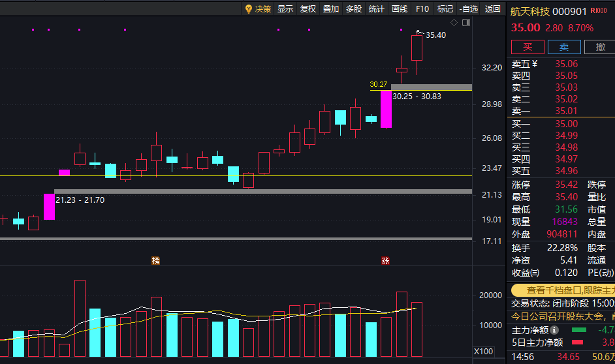
Task: Click the blue 卖 sell button
Action: [x=564, y=47]
